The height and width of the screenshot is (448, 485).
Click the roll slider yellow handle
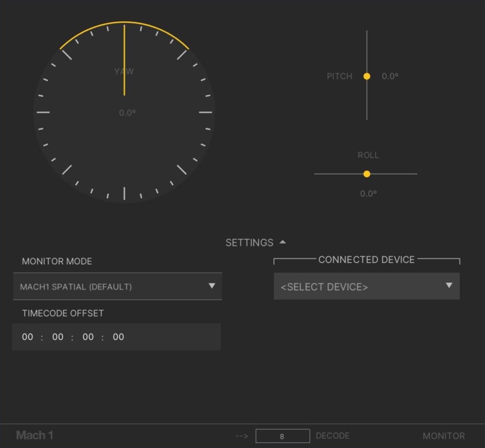tap(367, 174)
